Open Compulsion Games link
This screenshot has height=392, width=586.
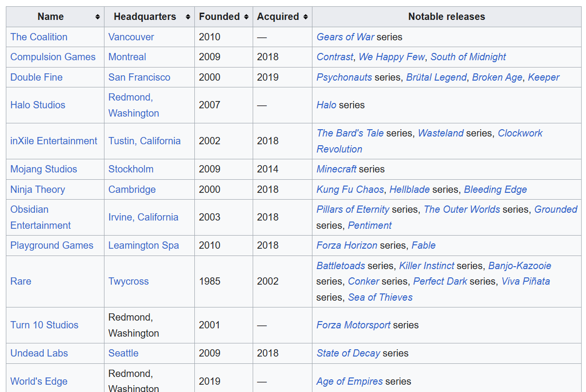(53, 57)
